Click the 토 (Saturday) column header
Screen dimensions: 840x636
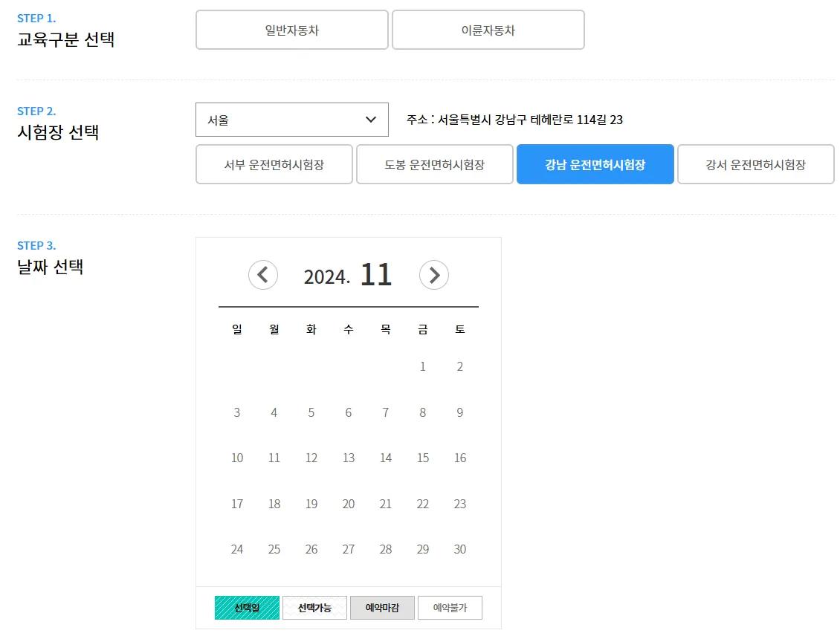click(459, 329)
